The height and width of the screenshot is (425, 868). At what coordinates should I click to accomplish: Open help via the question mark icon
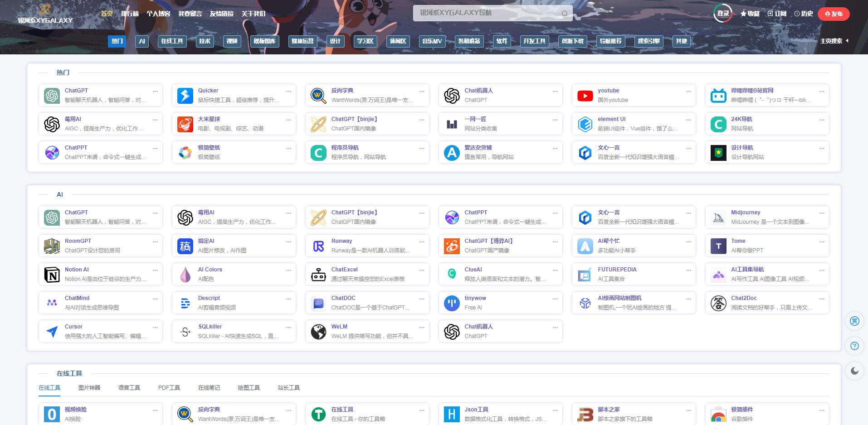pyautogui.click(x=854, y=346)
